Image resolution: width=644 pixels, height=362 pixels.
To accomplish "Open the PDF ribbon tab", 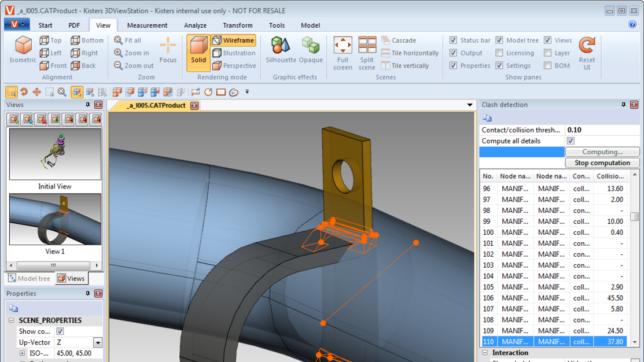I will pos(74,25).
